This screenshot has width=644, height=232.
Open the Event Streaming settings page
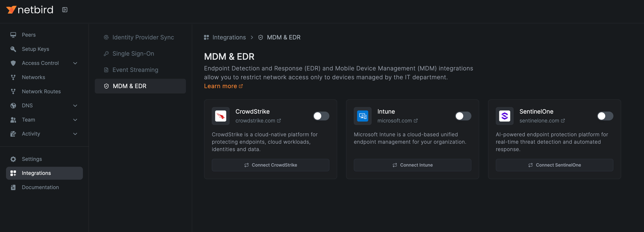135,69
